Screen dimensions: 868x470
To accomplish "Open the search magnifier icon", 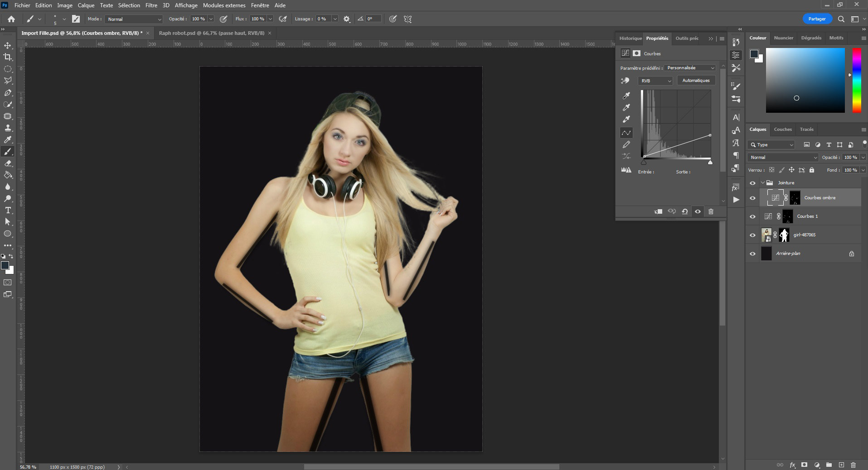I will click(x=841, y=19).
